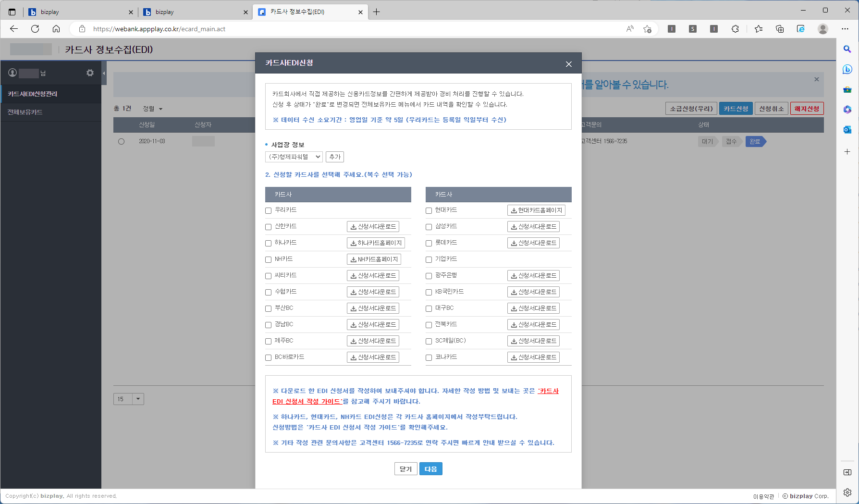Check the BC바로카드 checkbox
859x504 pixels.
(x=269, y=357)
